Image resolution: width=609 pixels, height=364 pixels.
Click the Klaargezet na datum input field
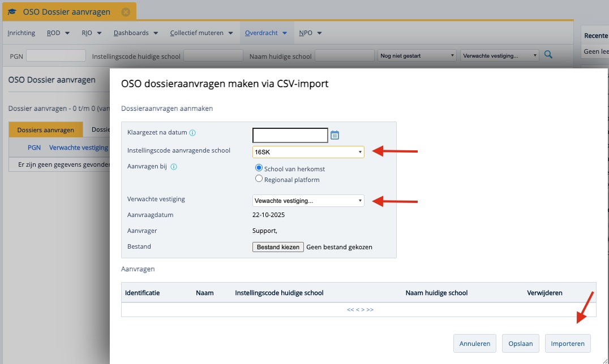coord(290,135)
